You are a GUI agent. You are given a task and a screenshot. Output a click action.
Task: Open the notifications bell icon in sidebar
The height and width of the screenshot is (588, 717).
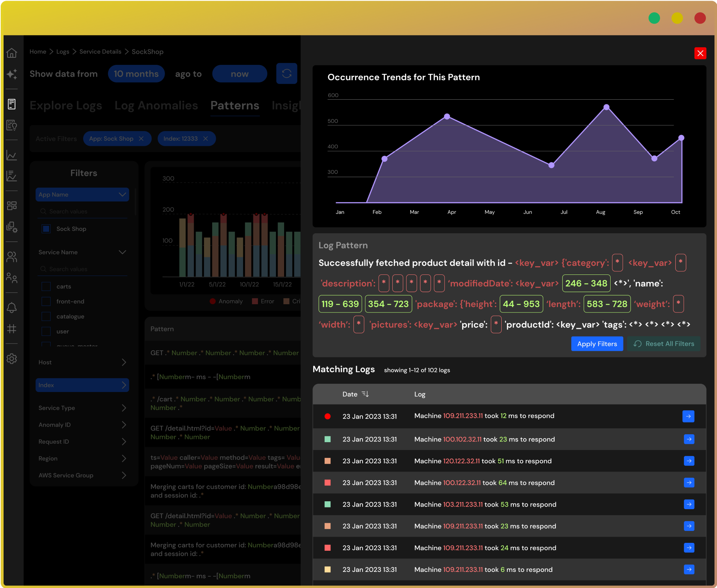coord(12,307)
